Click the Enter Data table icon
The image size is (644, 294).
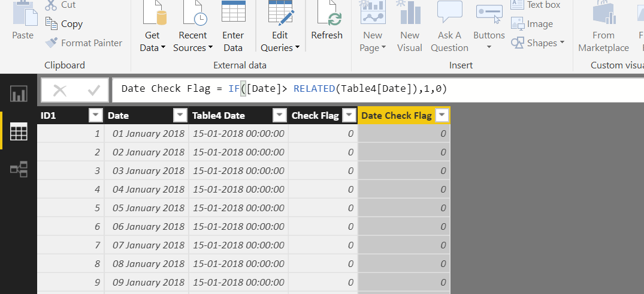pos(233,11)
